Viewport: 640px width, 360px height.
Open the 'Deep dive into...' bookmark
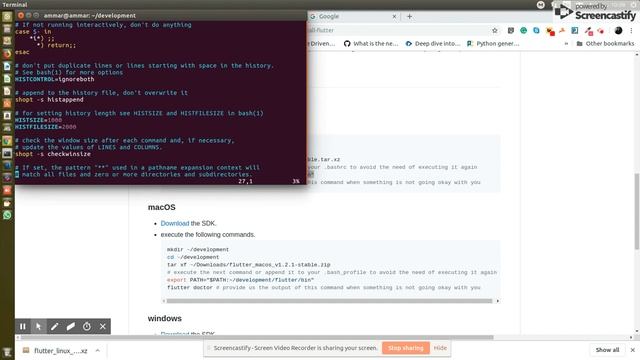433,43
